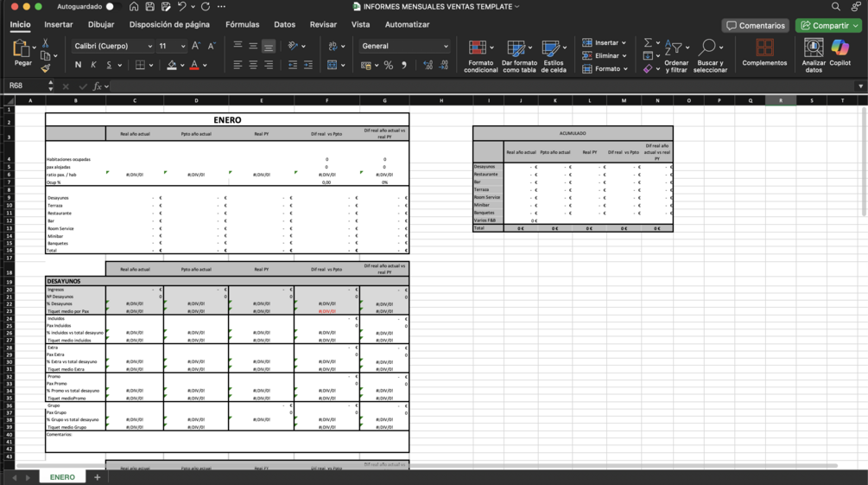
Task: Increase indent icon
Action: pos(308,65)
